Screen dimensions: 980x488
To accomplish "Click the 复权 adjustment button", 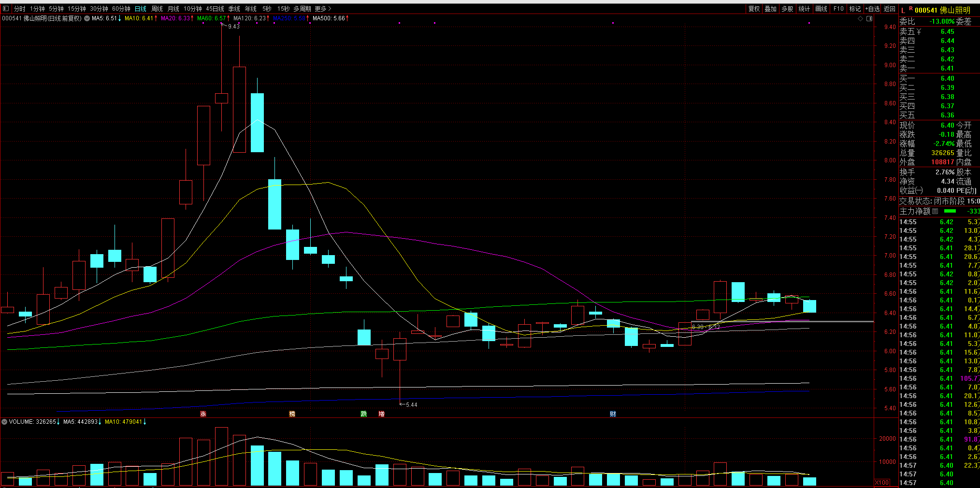I will click(754, 9).
